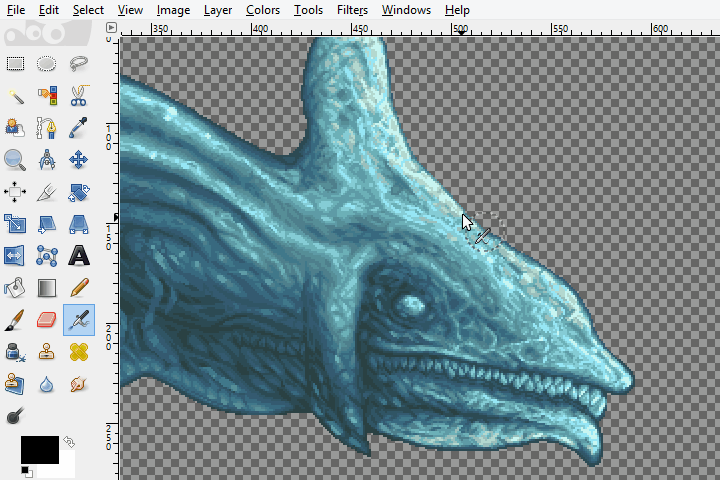Select the Flip tool

tap(15, 256)
